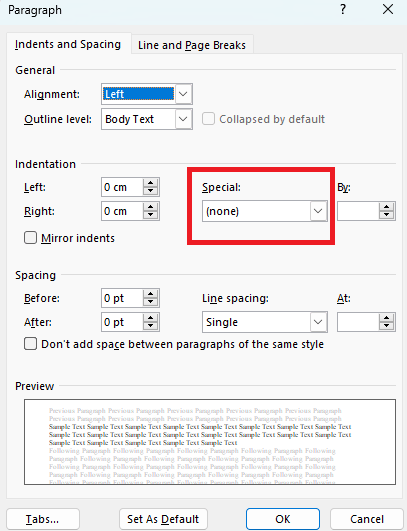The image size is (407, 531).
Task: Open the Tabs... button
Action: coord(43,519)
